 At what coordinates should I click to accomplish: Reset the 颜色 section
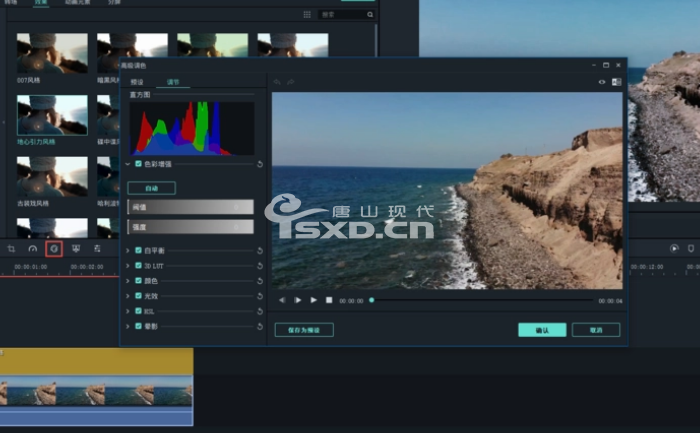coord(260,281)
